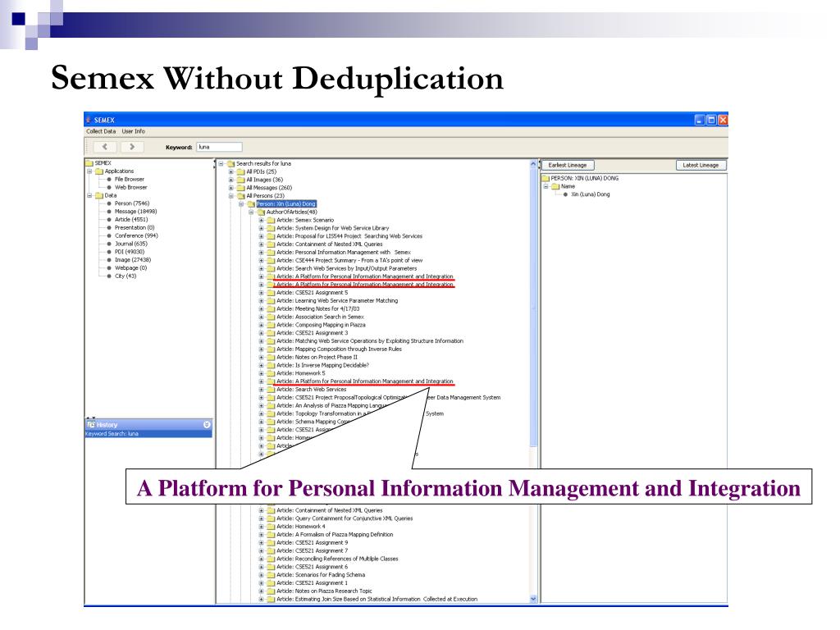Select Conference (994) in the Data tree
Viewport: 840px width, 630px height.
[x=136, y=235]
